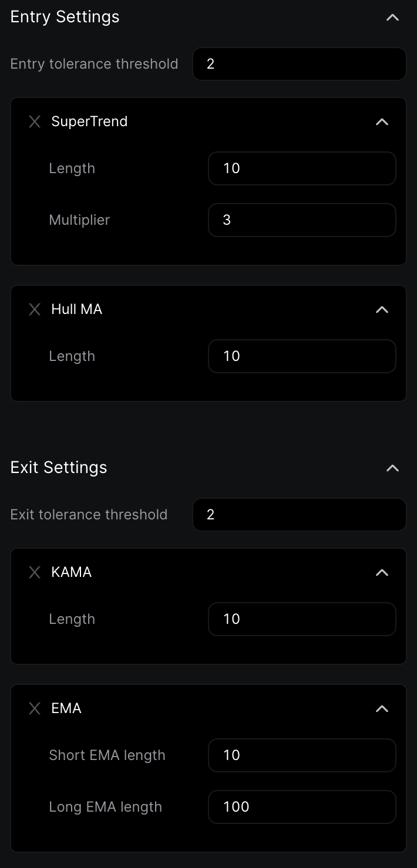Focus the SuperTrend Multiplier field
The height and width of the screenshot is (868, 417).
pyautogui.click(x=302, y=220)
